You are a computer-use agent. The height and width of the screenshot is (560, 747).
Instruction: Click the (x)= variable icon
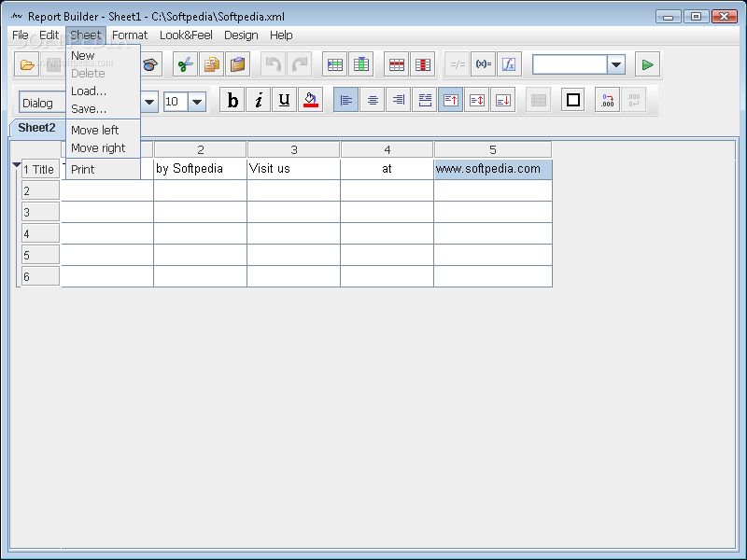[484, 64]
